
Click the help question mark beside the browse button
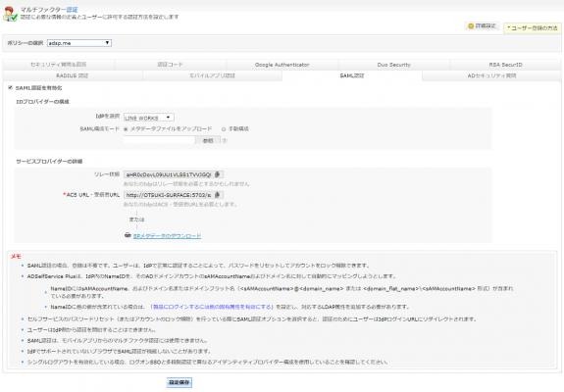pyautogui.click(x=225, y=140)
